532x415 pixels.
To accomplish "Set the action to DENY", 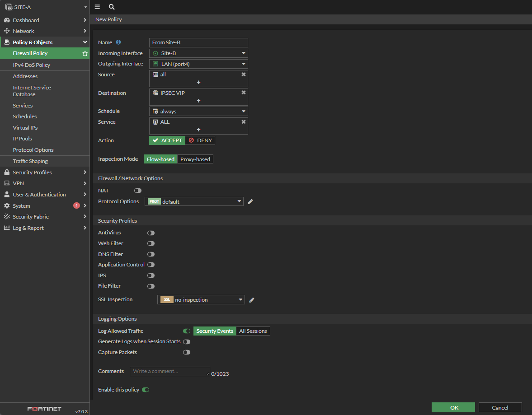I will tap(200, 140).
